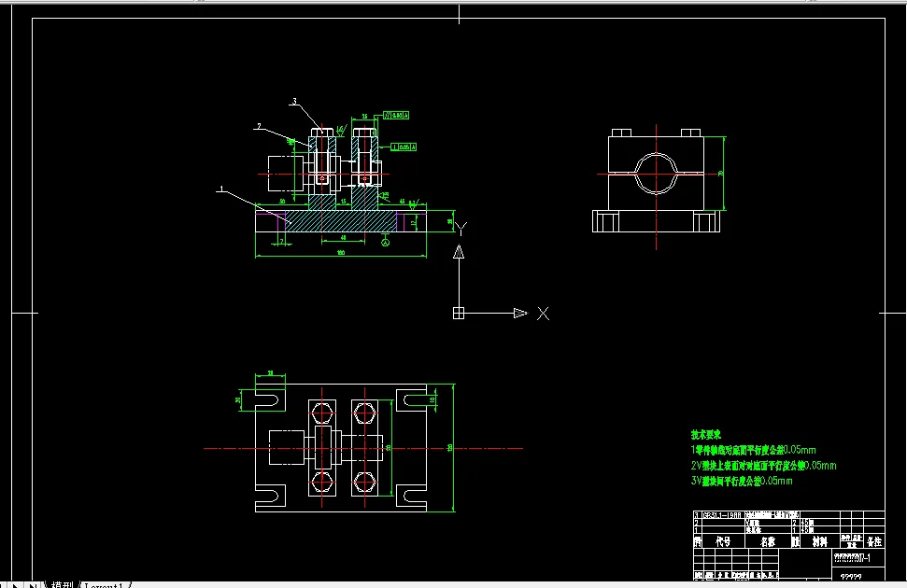This screenshot has width=907, height=588.
Task: Select technical requirement line 3 starting 3V
Action: (x=742, y=481)
